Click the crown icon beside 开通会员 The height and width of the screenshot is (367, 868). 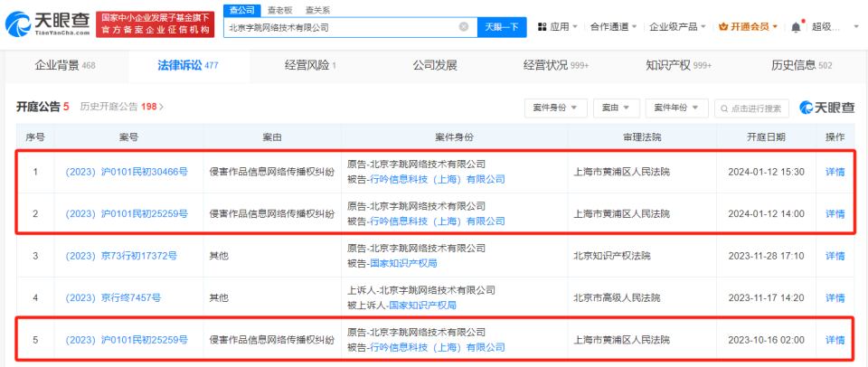click(723, 26)
